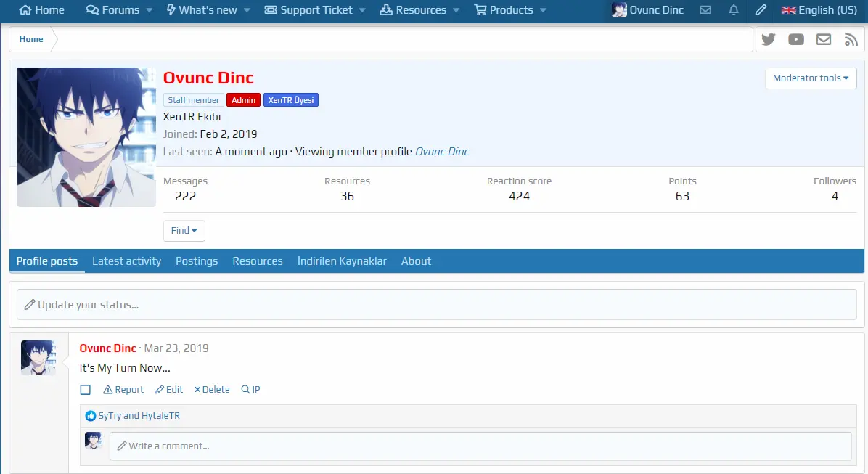This screenshot has width=868, height=474.
Task: Switch to the İndirilen Kaynaklar tab
Action: [x=342, y=261]
